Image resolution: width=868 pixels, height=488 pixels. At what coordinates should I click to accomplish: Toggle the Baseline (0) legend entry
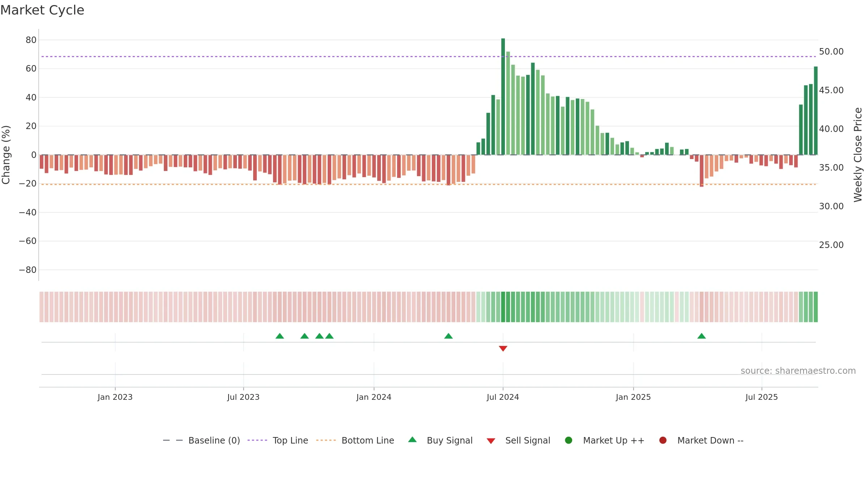[x=201, y=440]
